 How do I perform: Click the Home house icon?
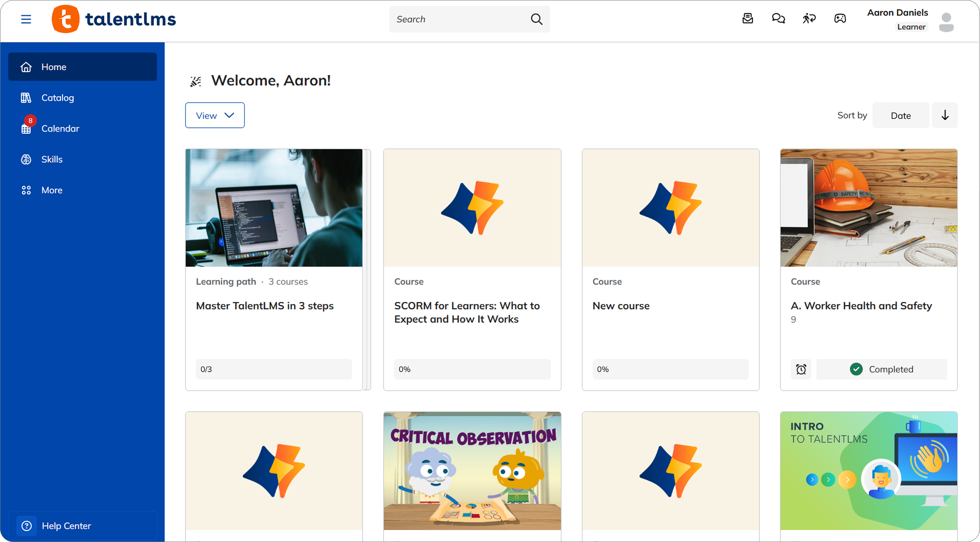tap(26, 67)
